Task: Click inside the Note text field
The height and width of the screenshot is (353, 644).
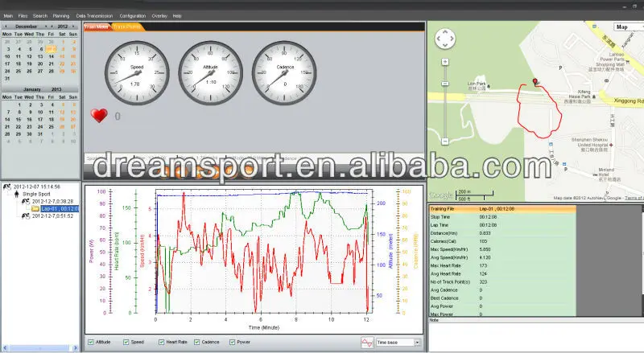Action: (536, 337)
